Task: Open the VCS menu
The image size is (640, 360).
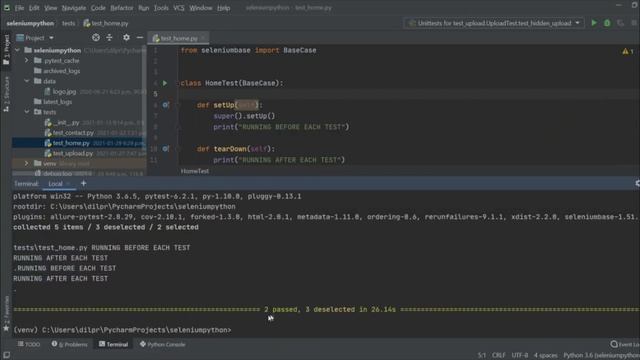Action: click(x=179, y=8)
